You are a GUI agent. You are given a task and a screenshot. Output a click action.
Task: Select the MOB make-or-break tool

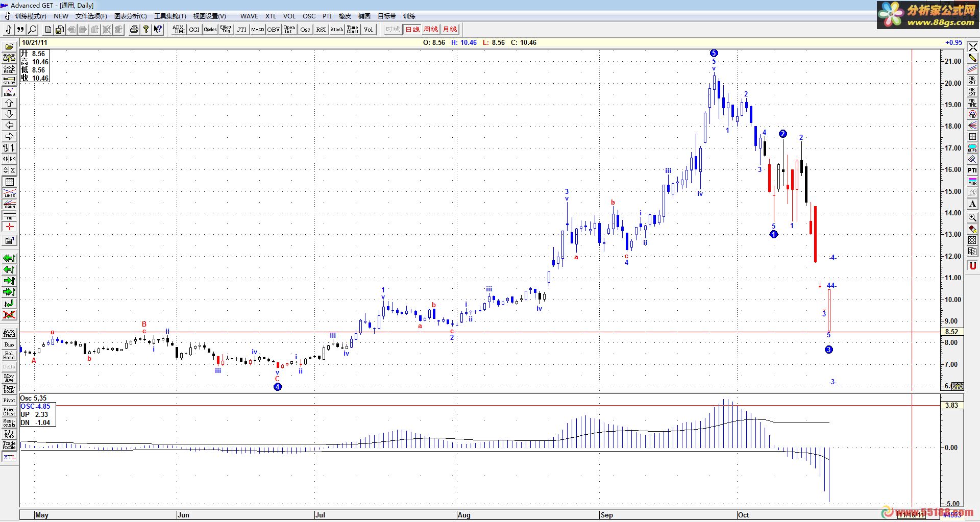972,182
